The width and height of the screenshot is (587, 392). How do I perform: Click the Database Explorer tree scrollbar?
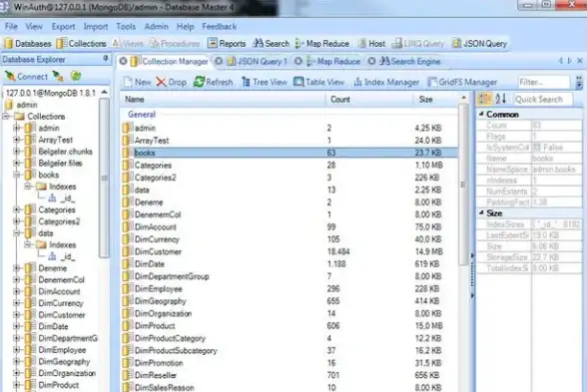click(x=105, y=178)
